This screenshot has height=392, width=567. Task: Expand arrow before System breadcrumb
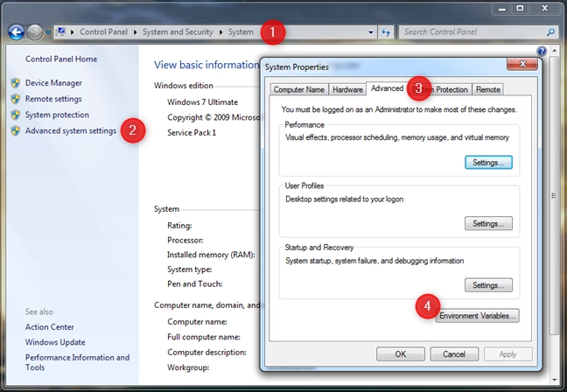[x=221, y=32]
